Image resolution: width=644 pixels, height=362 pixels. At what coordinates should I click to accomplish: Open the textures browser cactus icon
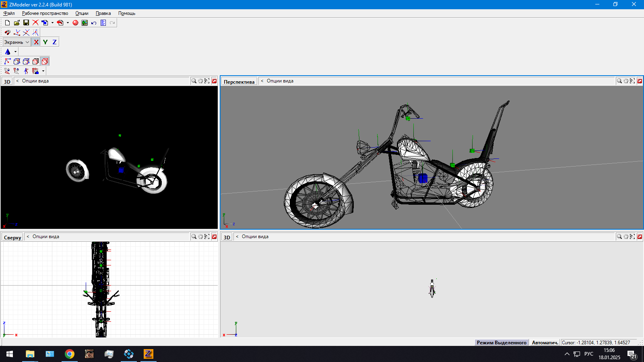(85, 23)
